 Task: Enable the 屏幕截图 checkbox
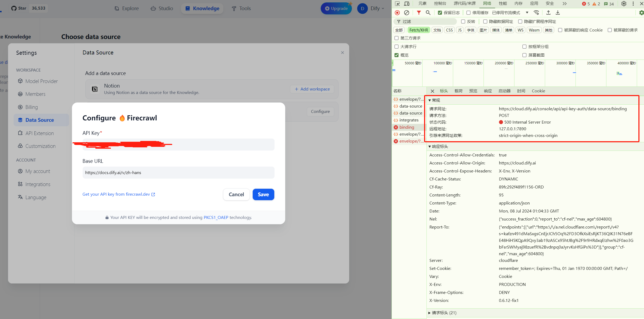(x=524, y=55)
